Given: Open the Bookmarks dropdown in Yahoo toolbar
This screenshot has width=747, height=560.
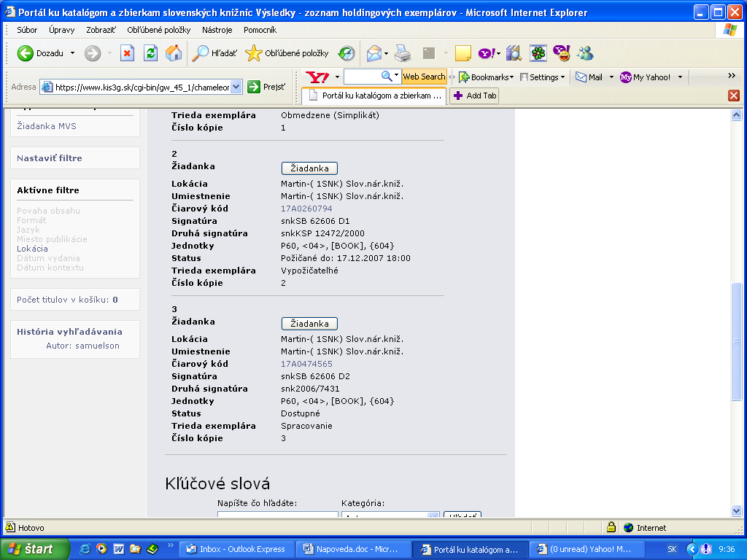Looking at the screenshot, I should [486, 77].
